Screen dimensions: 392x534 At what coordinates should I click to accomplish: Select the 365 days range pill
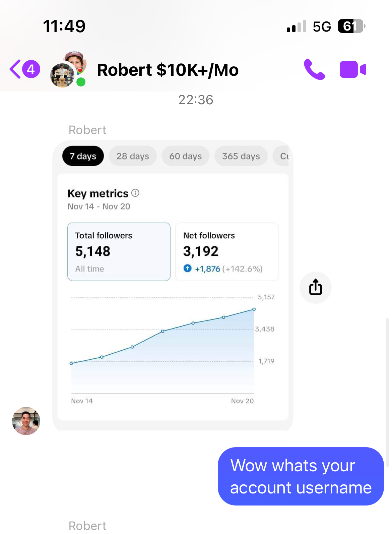241,156
